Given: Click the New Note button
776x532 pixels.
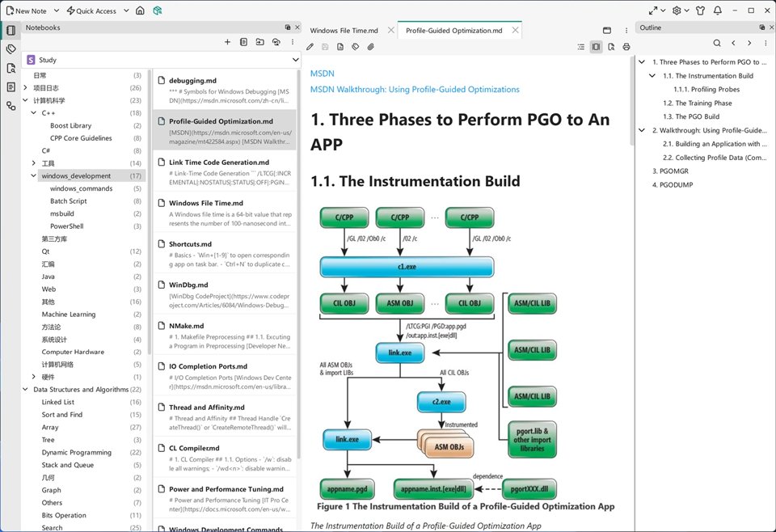Looking at the screenshot, I should tap(26, 11).
